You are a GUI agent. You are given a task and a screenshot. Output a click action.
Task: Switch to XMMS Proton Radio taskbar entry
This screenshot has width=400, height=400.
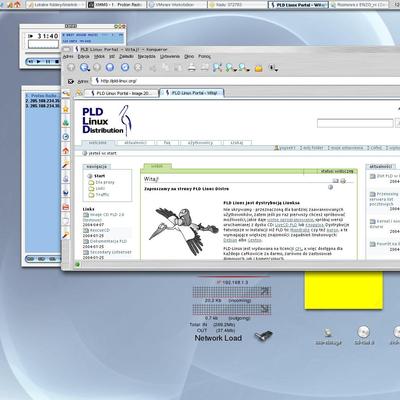(116, 5)
